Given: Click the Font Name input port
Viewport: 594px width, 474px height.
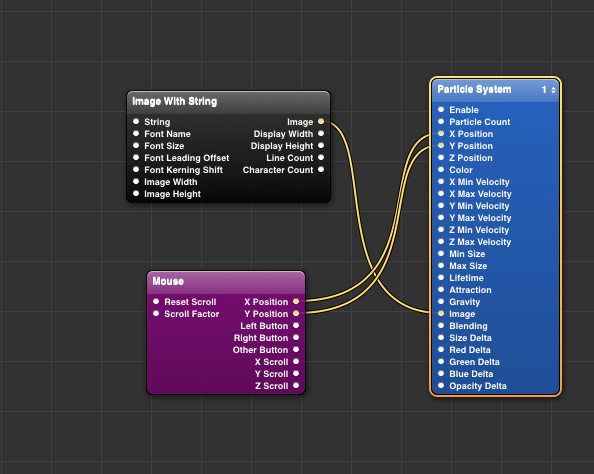Looking at the screenshot, I should (136, 134).
